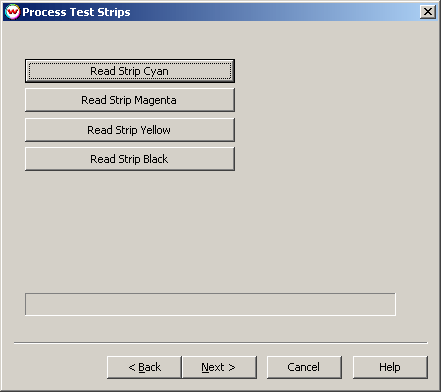Click the Read Strip Cyan button

coord(130,71)
